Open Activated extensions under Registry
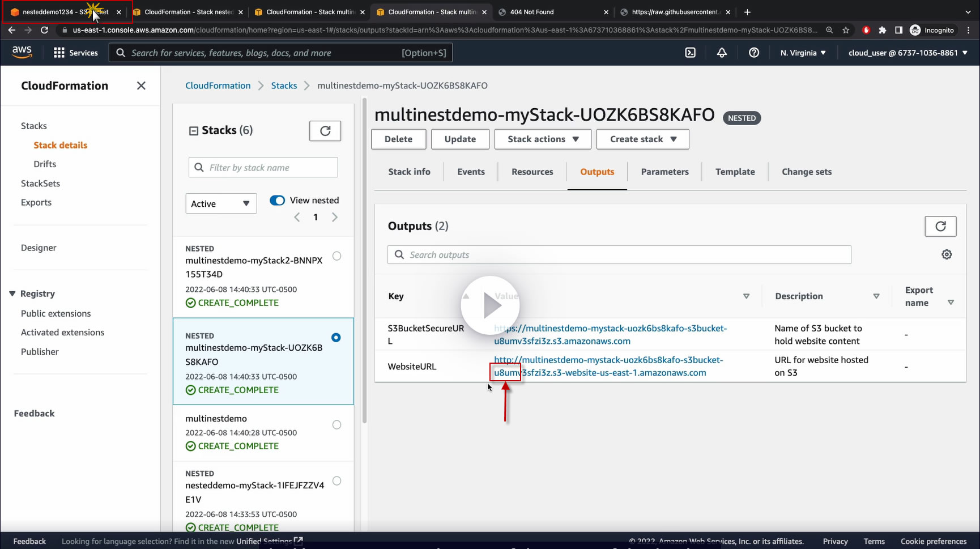The image size is (980, 549). tap(62, 332)
